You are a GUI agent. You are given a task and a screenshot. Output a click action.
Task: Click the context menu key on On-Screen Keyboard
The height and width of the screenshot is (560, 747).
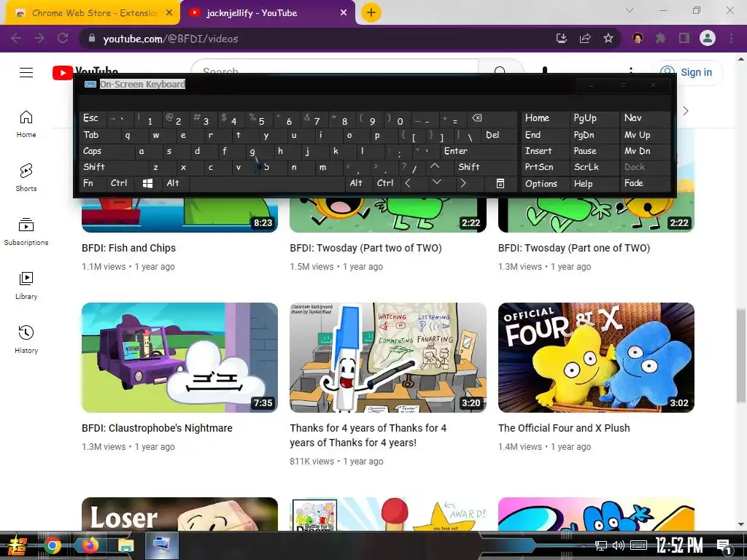pos(500,183)
